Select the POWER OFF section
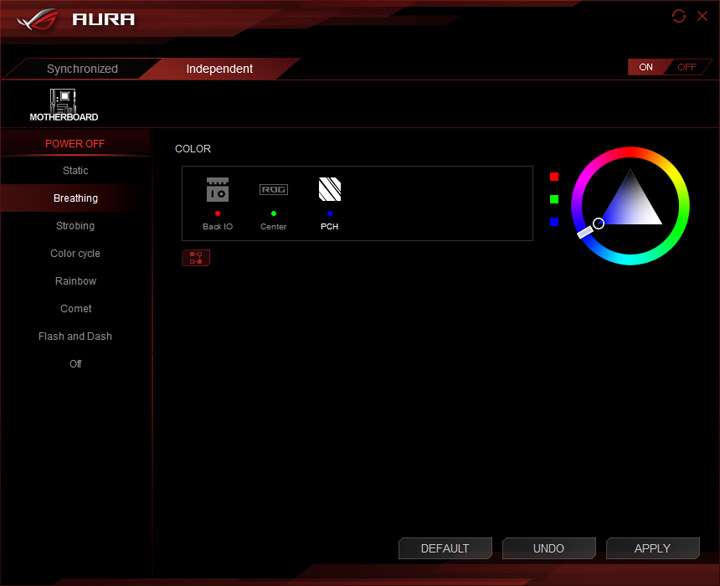The image size is (720, 586). point(75,144)
